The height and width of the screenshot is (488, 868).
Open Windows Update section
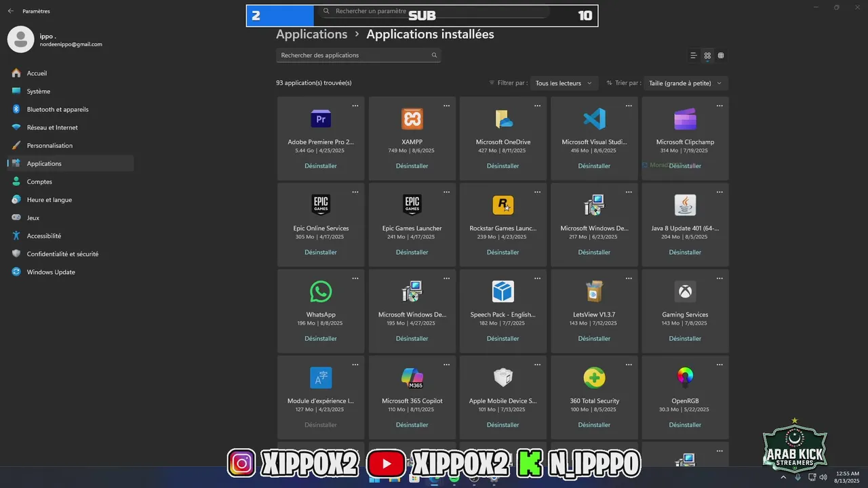(x=71, y=272)
